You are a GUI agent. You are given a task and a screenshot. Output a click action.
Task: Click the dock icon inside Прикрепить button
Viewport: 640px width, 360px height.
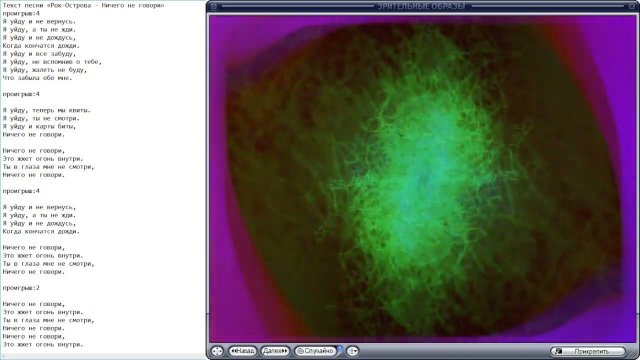[558, 351]
